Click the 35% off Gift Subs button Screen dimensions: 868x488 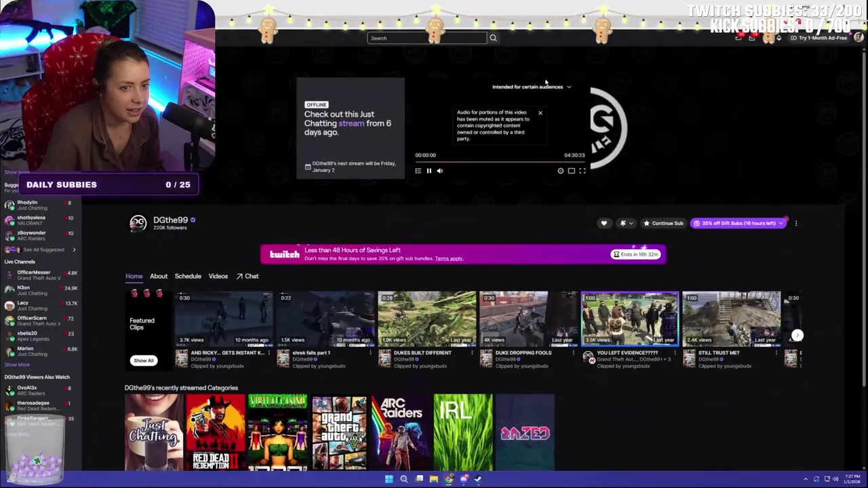coord(738,223)
